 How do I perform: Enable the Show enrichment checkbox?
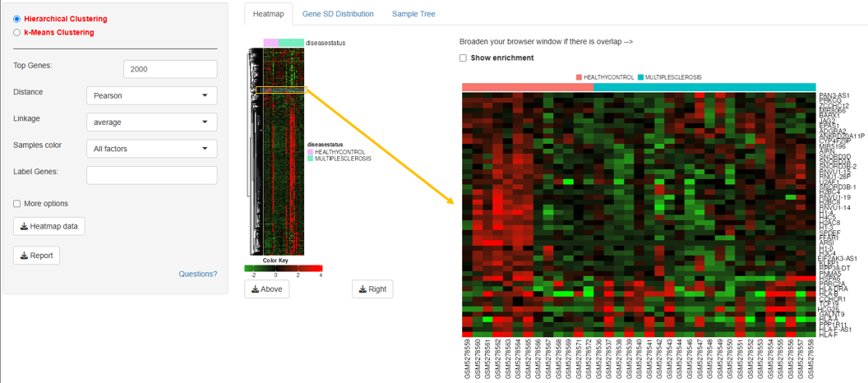[464, 58]
